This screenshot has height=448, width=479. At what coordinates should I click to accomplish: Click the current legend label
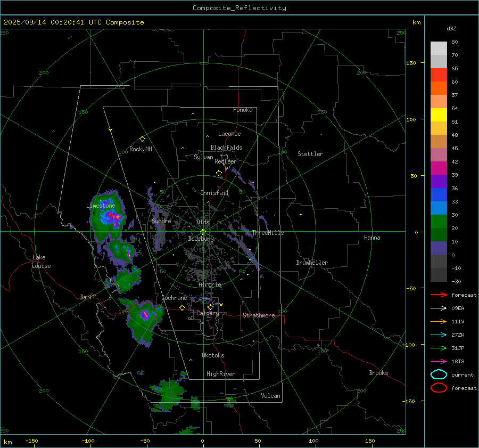click(x=463, y=374)
